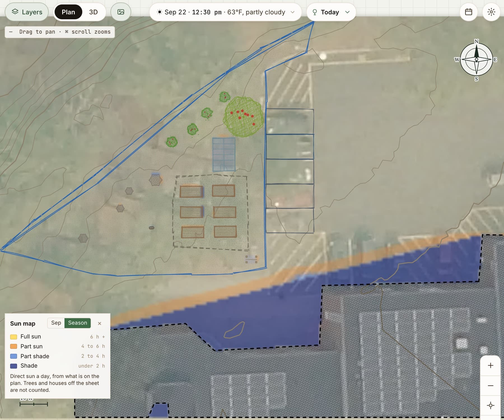Click the map scale bar

point(34,404)
